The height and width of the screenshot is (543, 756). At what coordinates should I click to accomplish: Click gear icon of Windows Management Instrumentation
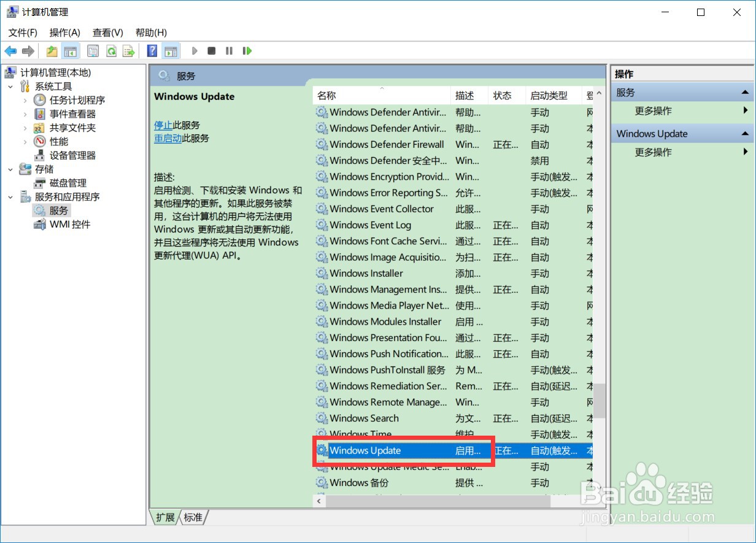tap(322, 290)
